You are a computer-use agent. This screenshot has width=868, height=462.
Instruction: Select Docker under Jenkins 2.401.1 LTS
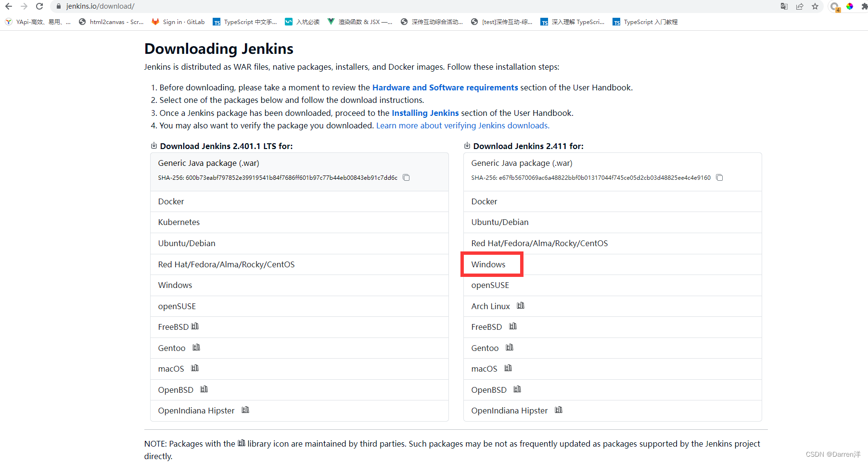(299, 201)
